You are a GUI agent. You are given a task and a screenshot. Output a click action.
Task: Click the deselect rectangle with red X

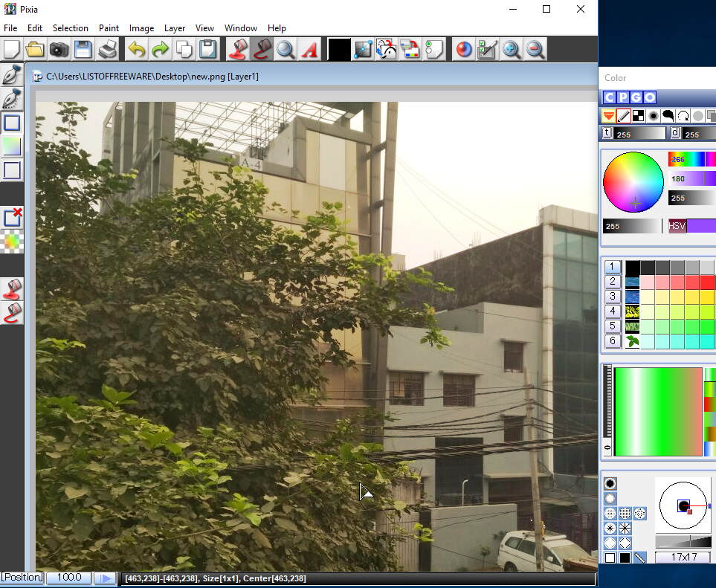coord(12,218)
